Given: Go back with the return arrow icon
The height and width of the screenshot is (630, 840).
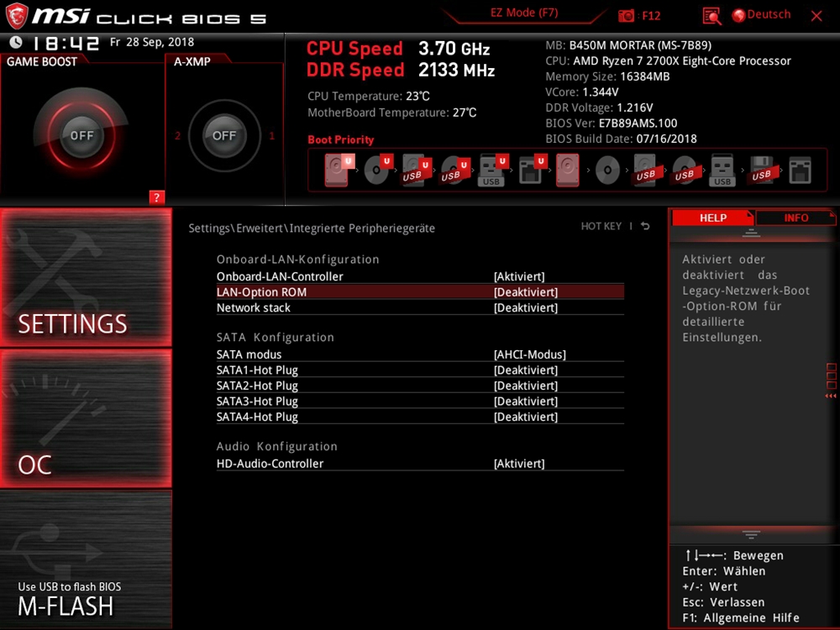Looking at the screenshot, I should click(645, 226).
